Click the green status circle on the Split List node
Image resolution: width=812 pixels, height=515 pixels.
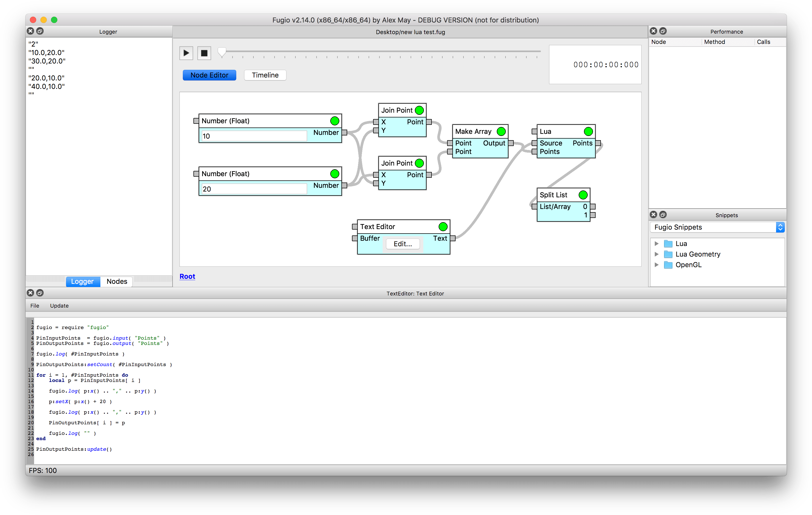coord(583,195)
